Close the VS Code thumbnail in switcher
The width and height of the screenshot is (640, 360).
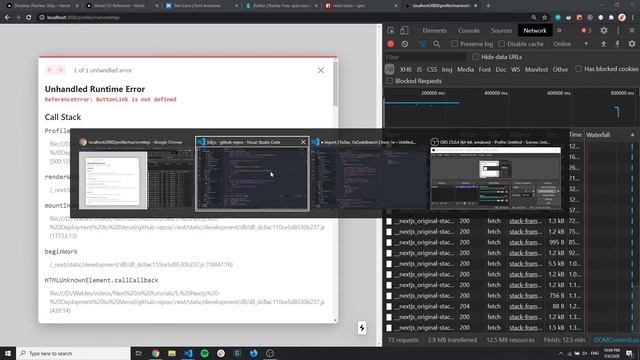pos(303,142)
